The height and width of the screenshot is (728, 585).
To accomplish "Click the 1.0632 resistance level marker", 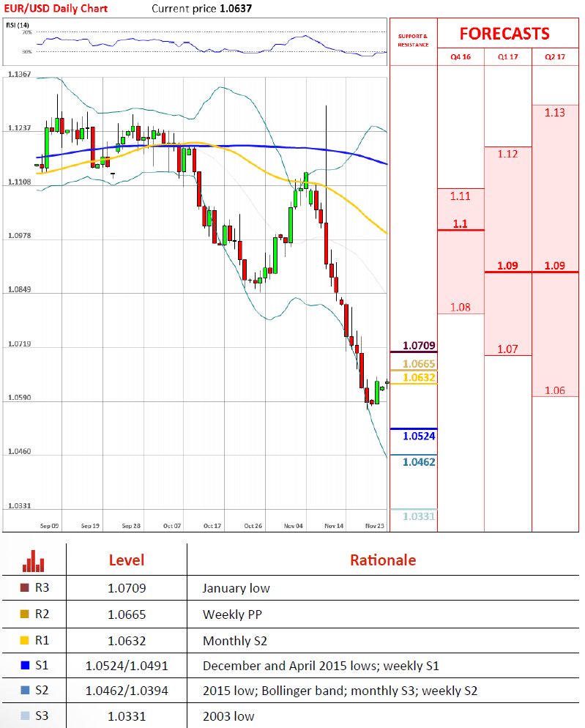I will (x=420, y=377).
